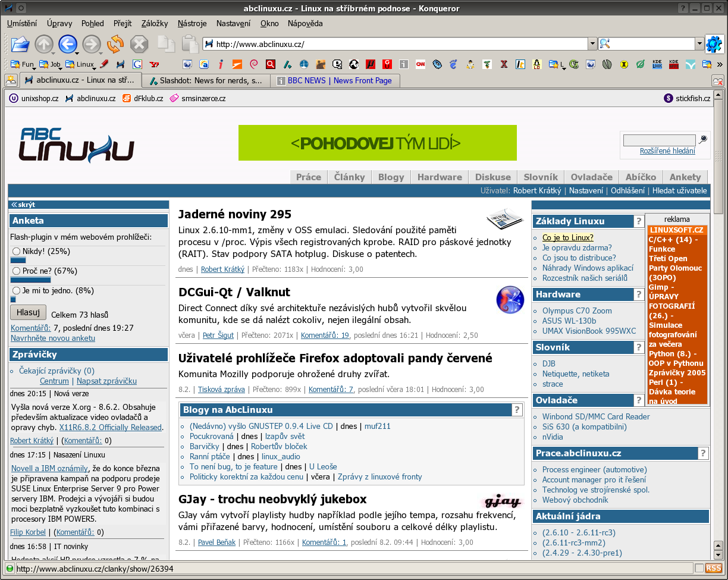Select the 'Nikdy!' poll radio button
The height and width of the screenshot is (580, 728).
coord(17,251)
